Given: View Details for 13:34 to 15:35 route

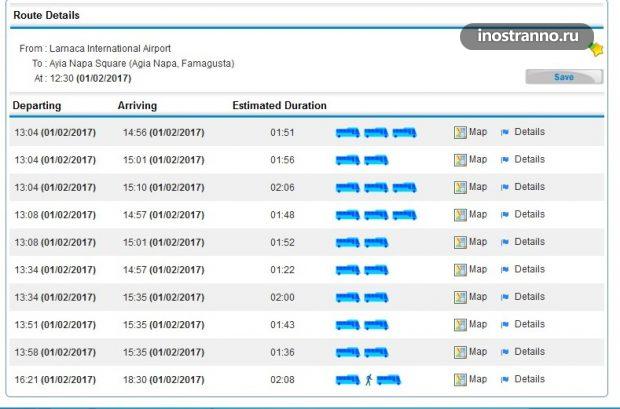Looking at the screenshot, I should coord(529,297).
